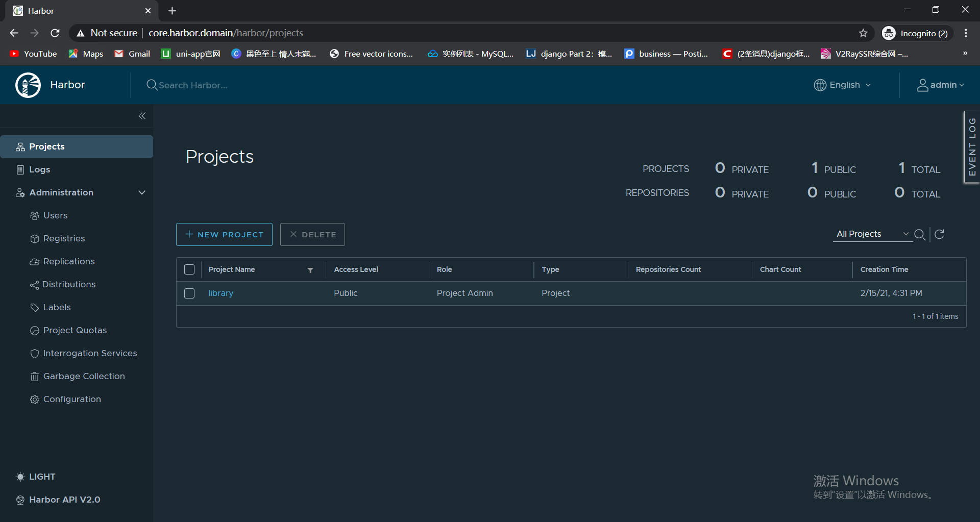This screenshot has width=980, height=522.
Task: Click the Not secure warning icon
Action: [x=80, y=33]
